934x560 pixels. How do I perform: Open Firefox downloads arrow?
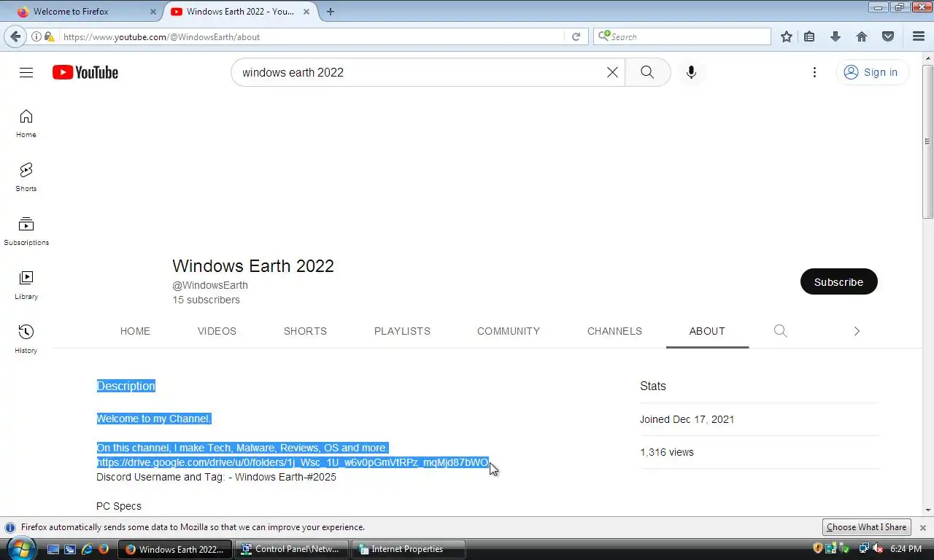pos(835,36)
